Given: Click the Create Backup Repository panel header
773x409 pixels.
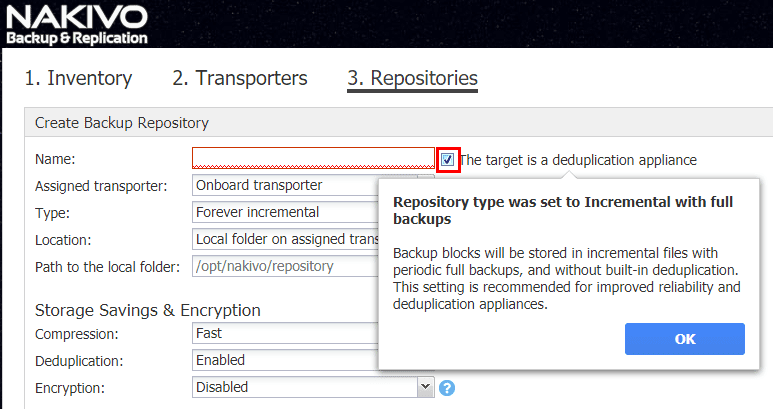Looking at the screenshot, I should click(122, 123).
